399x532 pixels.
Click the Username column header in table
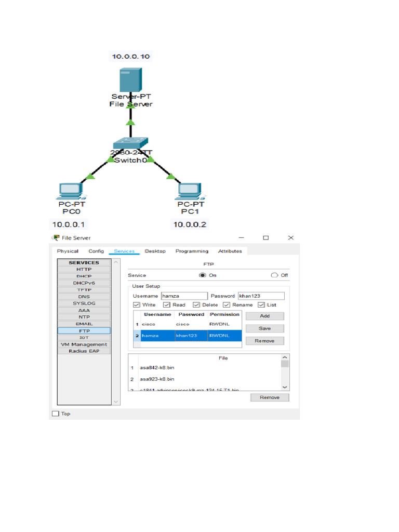click(x=157, y=314)
